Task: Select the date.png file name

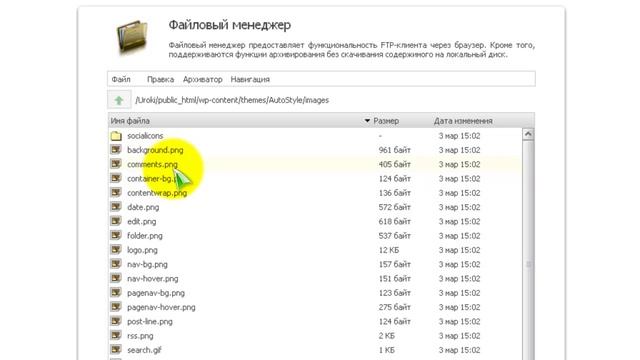Action: [x=143, y=207]
